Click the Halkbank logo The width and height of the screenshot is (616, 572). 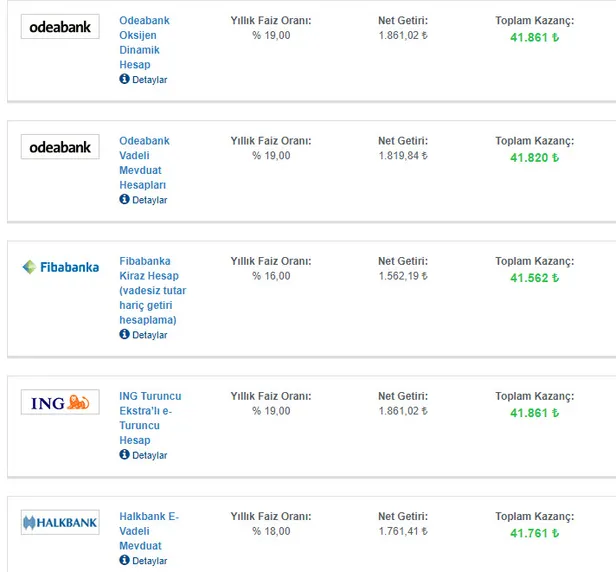(60, 522)
